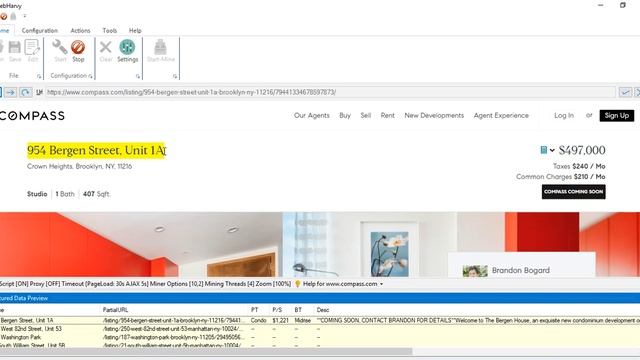640x360 pixels.
Task: Click the Log In link
Action: click(x=564, y=116)
